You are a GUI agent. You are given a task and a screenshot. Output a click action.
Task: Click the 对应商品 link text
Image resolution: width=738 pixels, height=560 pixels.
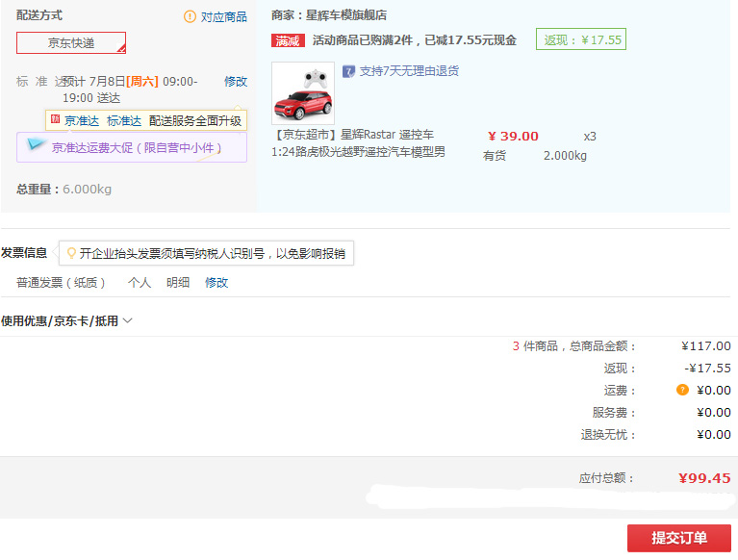coord(223,17)
